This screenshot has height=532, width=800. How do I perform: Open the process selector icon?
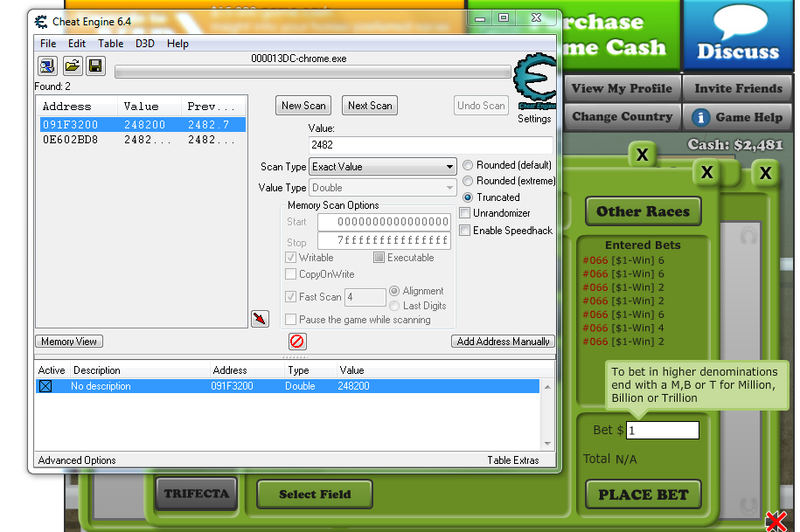[x=47, y=66]
